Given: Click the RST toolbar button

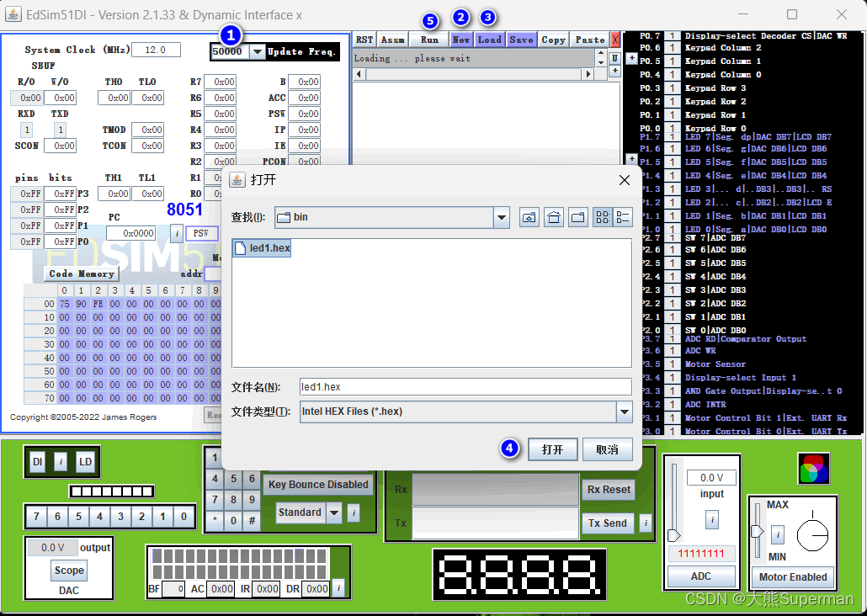Looking at the screenshot, I should click(364, 40).
